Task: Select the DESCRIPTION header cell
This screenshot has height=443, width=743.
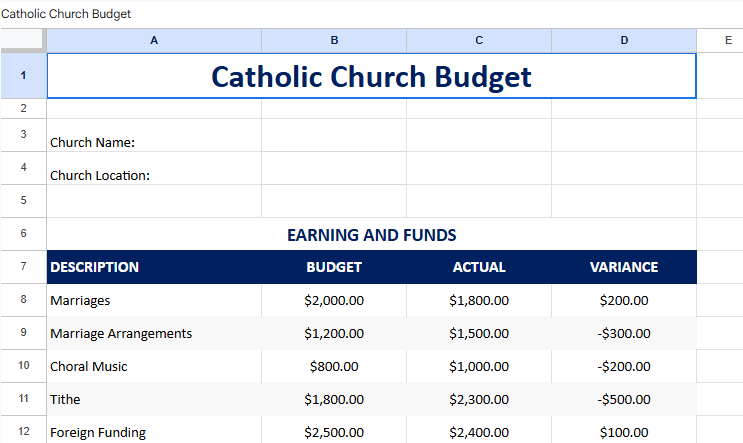Action: point(154,267)
